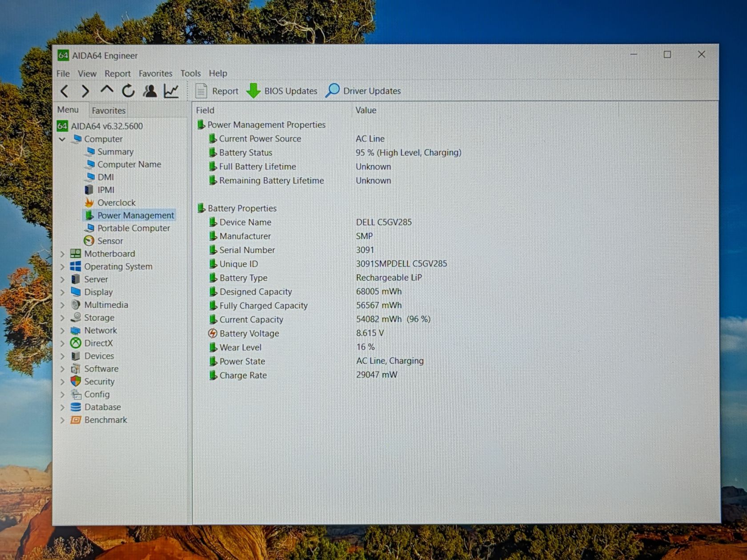Image resolution: width=747 pixels, height=560 pixels.
Task: Switch to the Favorites tab in the sidebar
Action: click(x=108, y=111)
